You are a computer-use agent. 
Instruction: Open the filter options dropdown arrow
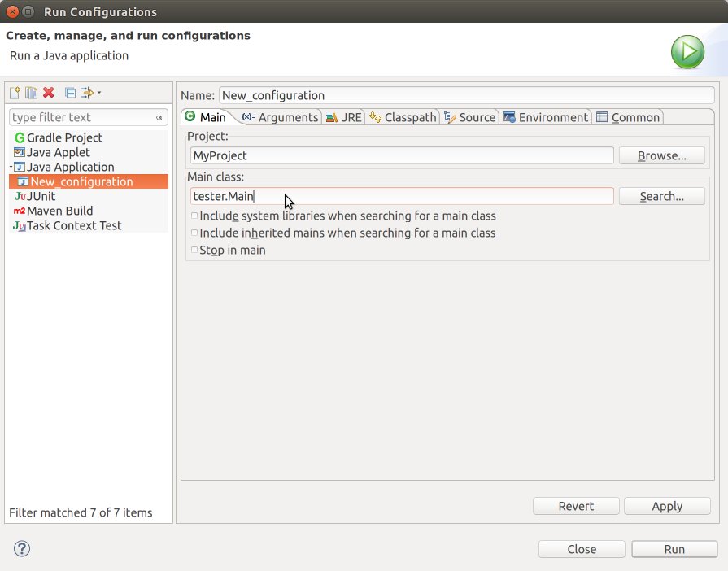[x=99, y=93]
